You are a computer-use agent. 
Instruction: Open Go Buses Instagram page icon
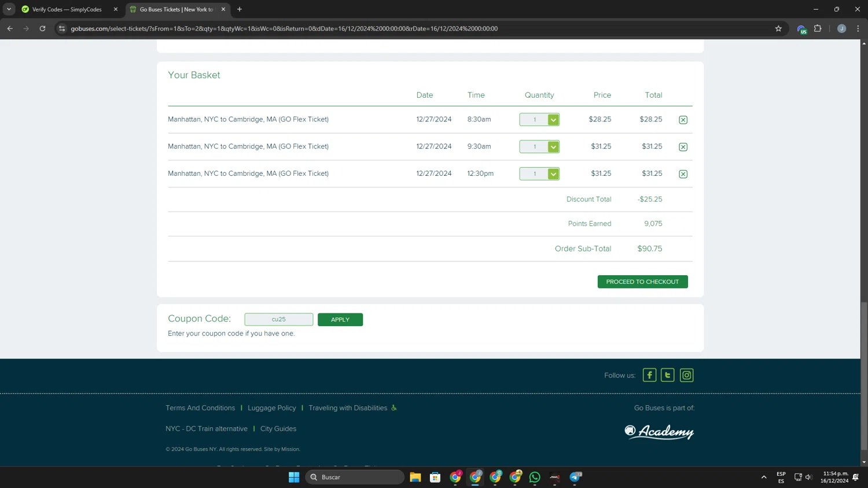[x=686, y=375]
